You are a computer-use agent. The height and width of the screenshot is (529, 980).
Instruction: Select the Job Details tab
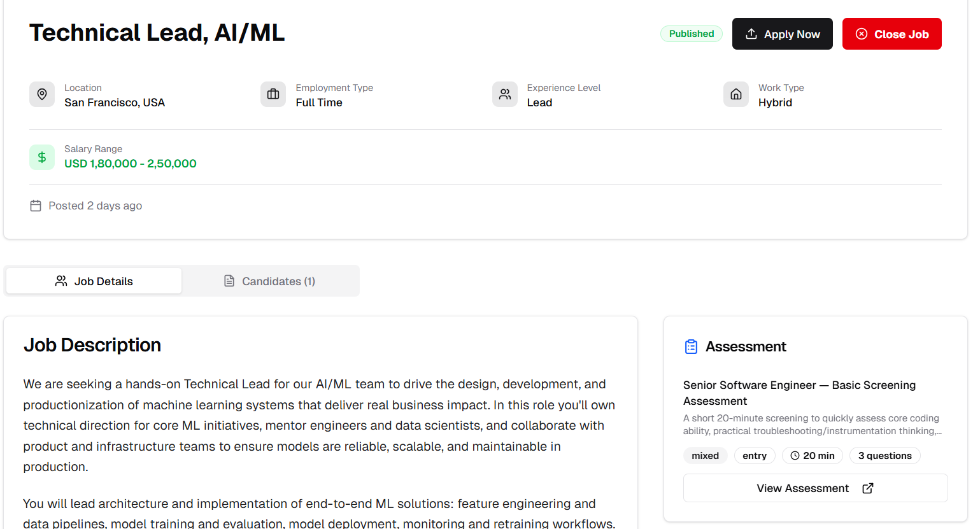pos(94,281)
